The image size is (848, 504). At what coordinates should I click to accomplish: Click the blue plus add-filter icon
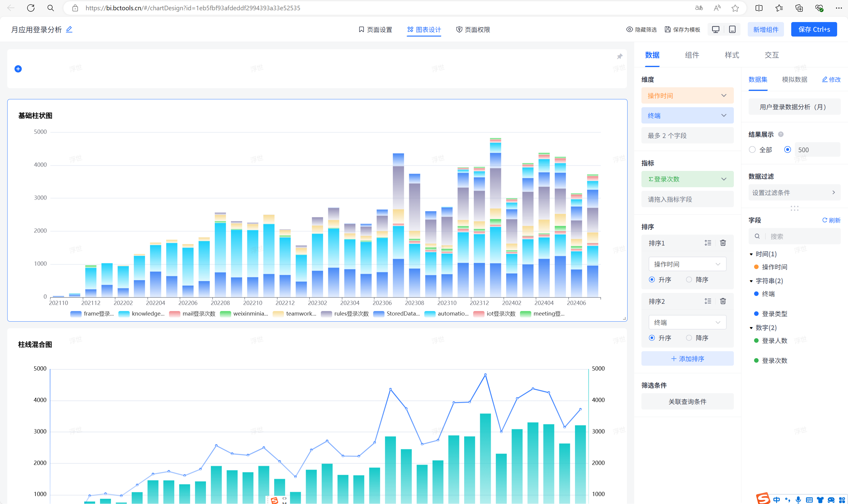click(x=18, y=69)
